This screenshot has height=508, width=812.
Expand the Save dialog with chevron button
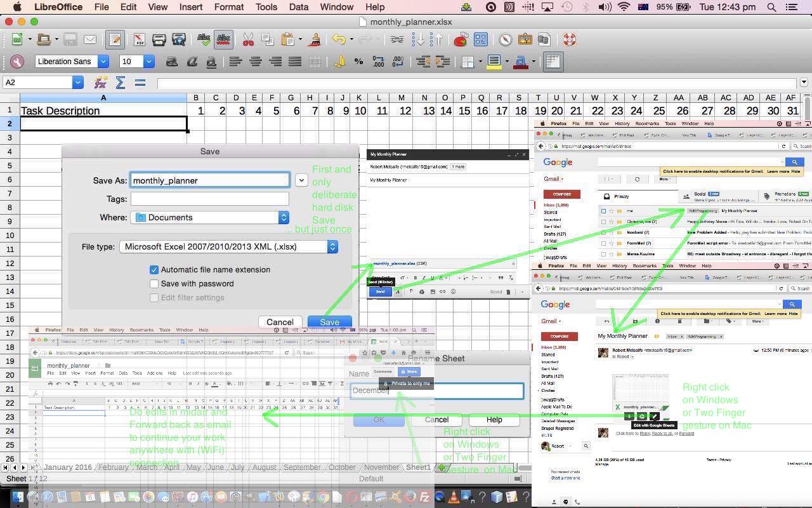point(302,180)
